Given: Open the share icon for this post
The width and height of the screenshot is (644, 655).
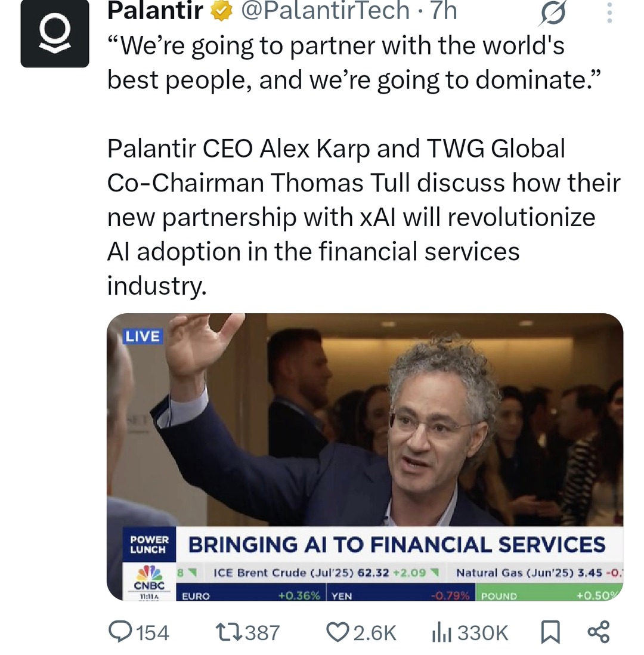Looking at the screenshot, I should 598,632.
